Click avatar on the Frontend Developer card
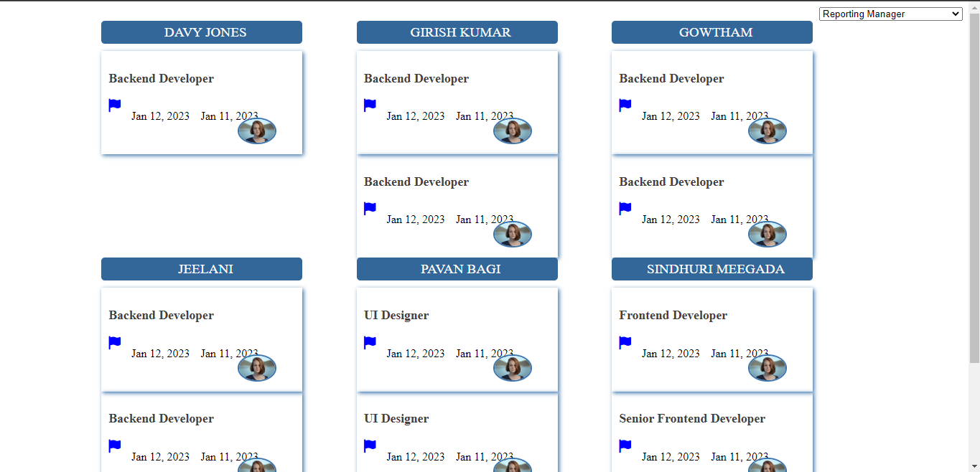Viewport: 980px width, 472px height. point(767,368)
